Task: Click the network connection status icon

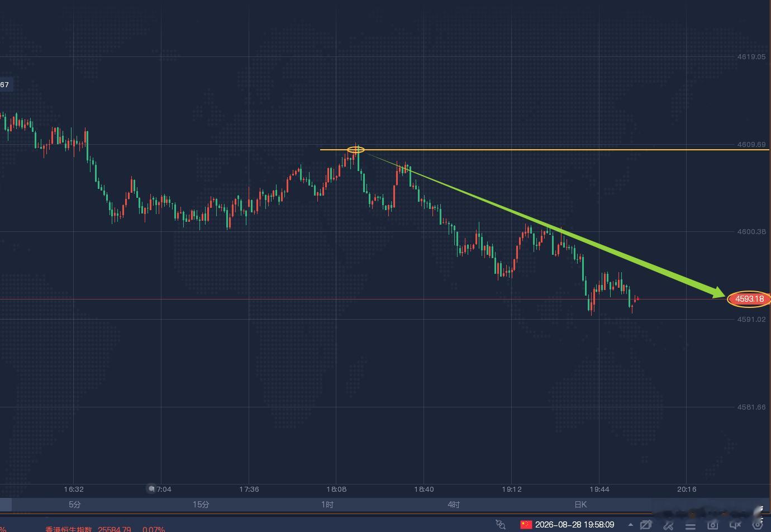Action: pos(501,525)
